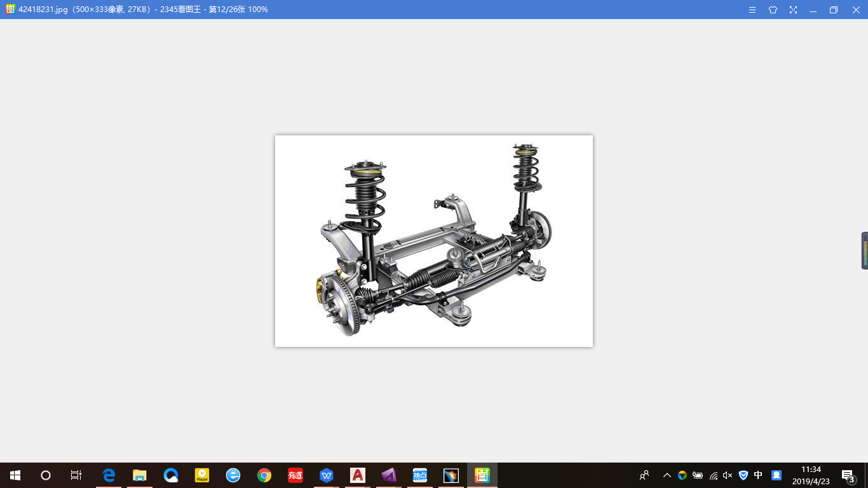Click the suspension image being viewed

[x=434, y=241]
